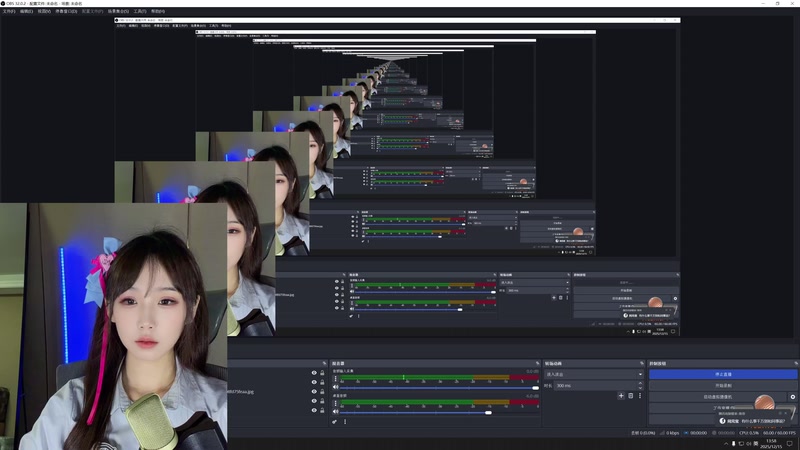800x450 pixels.
Task: Click the upper channel green audio level meter
Action: 406,378
